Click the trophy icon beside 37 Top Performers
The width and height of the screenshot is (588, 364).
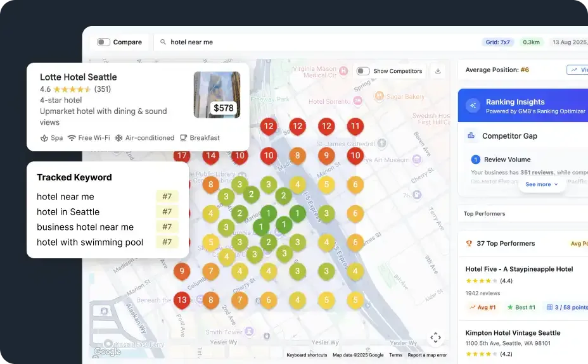(x=469, y=244)
